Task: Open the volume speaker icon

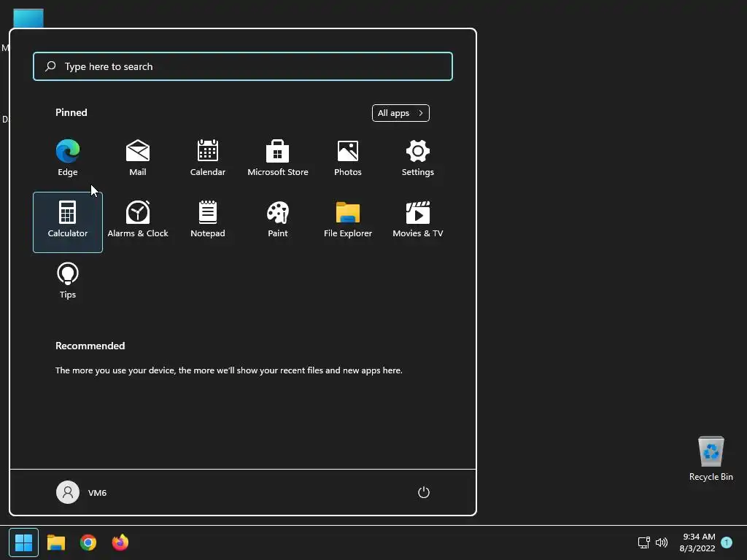Action: (662, 542)
